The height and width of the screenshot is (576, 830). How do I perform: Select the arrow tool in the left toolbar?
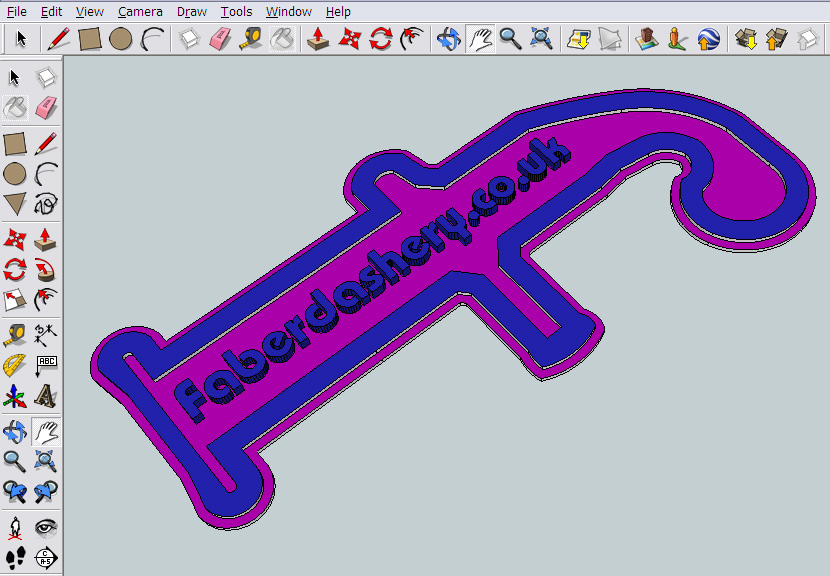pyautogui.click(x=15, y=78)
